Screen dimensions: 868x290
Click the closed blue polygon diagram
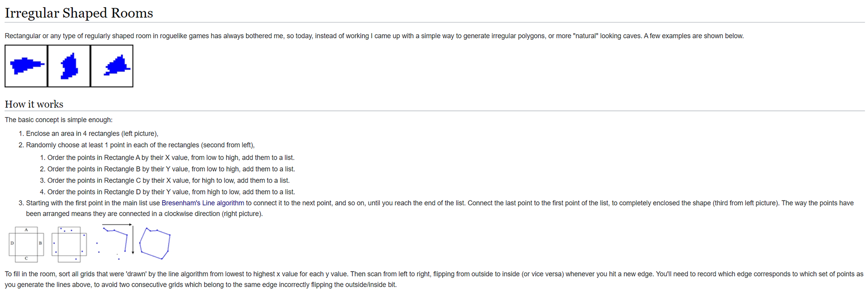click(x=155, y=243)
